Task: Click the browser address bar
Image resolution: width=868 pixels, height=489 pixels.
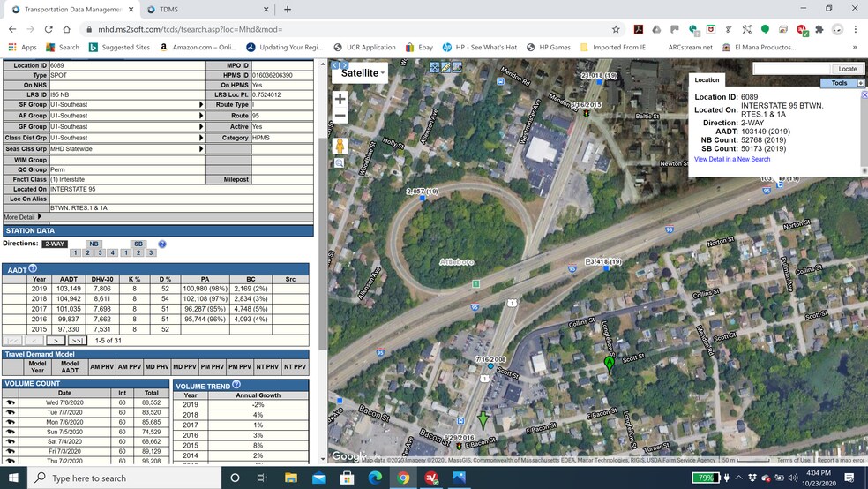Action: pyautogui.click(x=348, y=29)
